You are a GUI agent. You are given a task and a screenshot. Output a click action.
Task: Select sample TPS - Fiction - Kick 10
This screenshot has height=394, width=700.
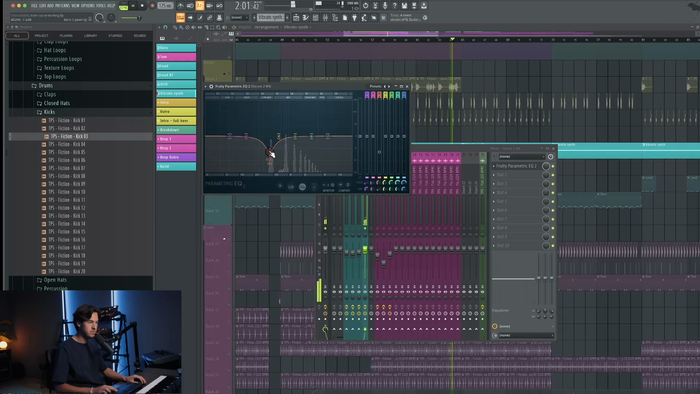pos(67,192)
